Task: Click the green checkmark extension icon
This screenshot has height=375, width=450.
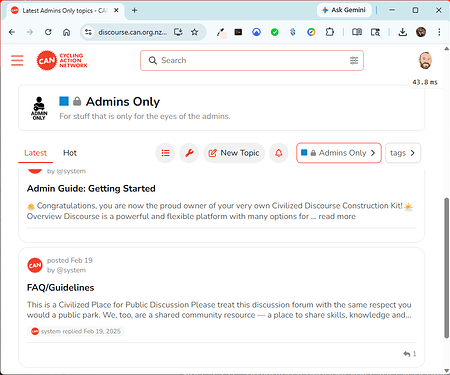Action: coord(275,32)
